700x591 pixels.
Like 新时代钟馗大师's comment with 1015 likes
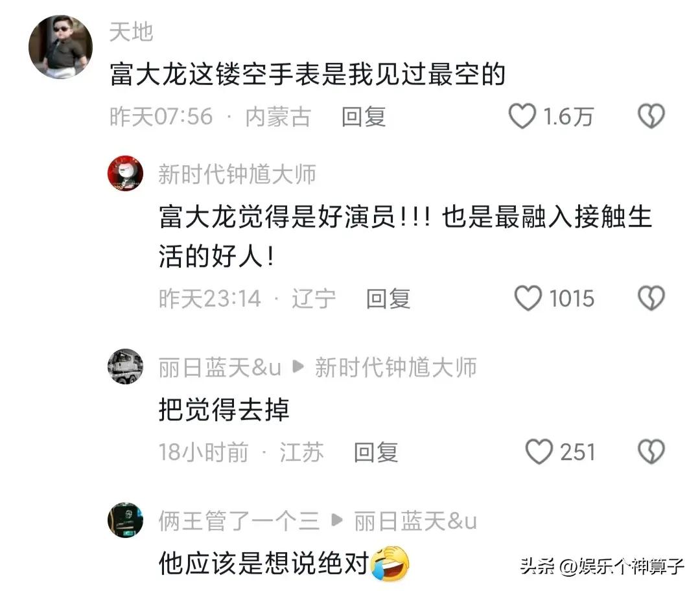[x=528, y=298]
